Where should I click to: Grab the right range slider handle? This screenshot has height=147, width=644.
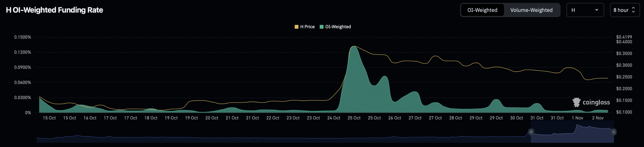tap(614, 132)
